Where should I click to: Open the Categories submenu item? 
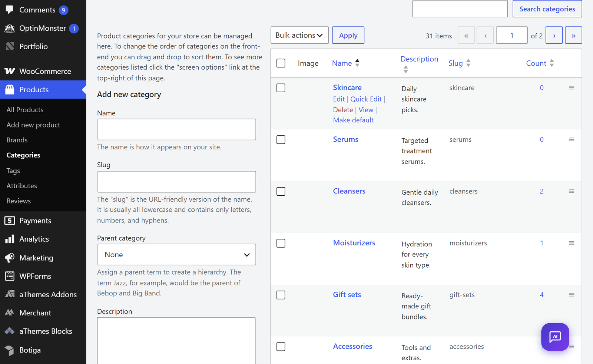click(23, 155)
